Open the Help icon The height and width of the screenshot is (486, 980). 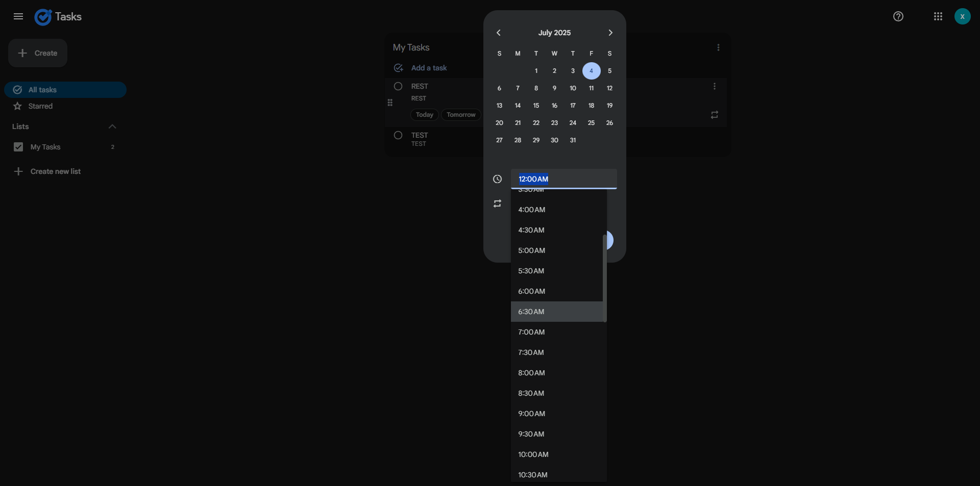click(x=898, y=16)
